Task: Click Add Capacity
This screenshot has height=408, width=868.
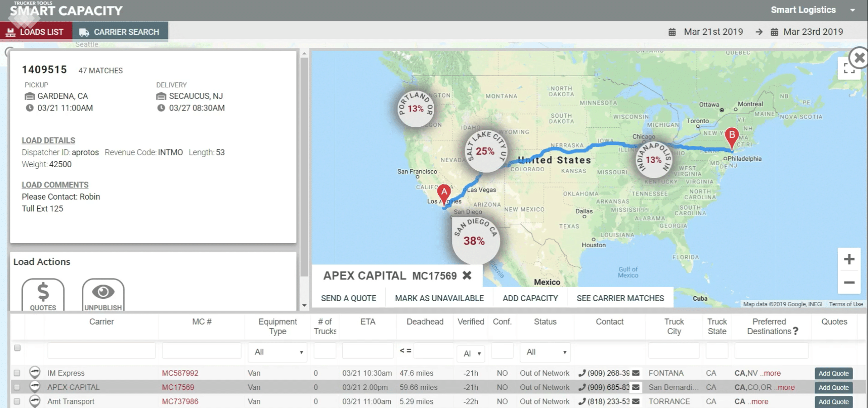Action: [x=530, y=298]
